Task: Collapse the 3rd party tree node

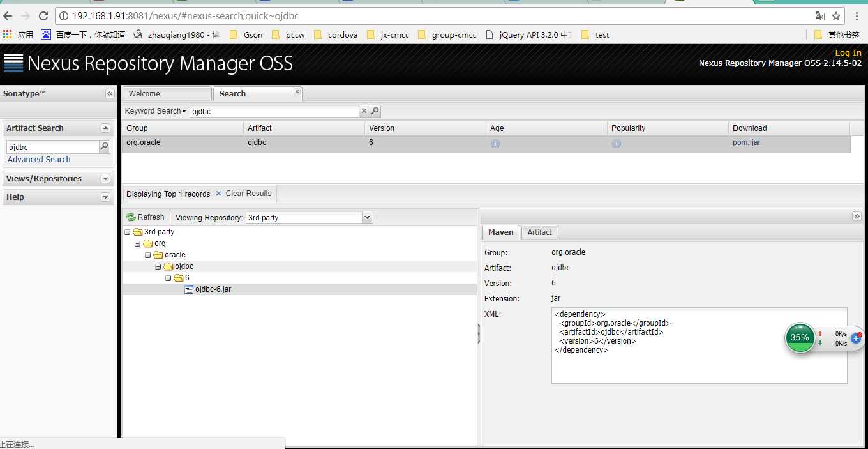Action: pos(128,232)
